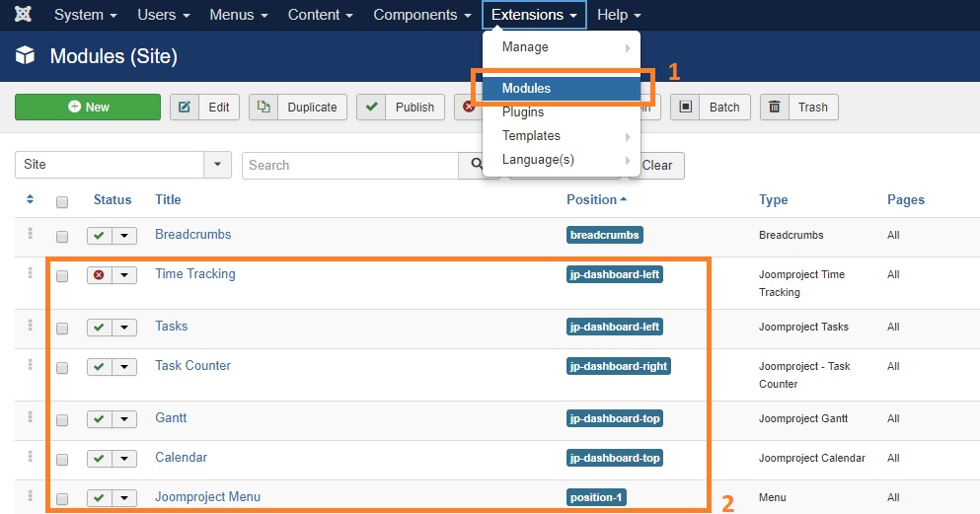Expand Language(s) submenu in Extensions

pyautogui.click(x=562, y=160)
